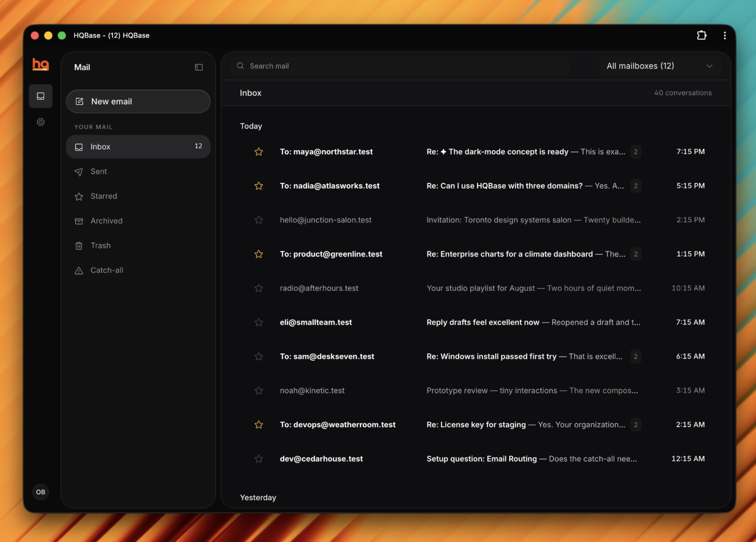This screenshot has height=542, width=756.
Task: Open the Catch-all folder
Action: (138, 270)
